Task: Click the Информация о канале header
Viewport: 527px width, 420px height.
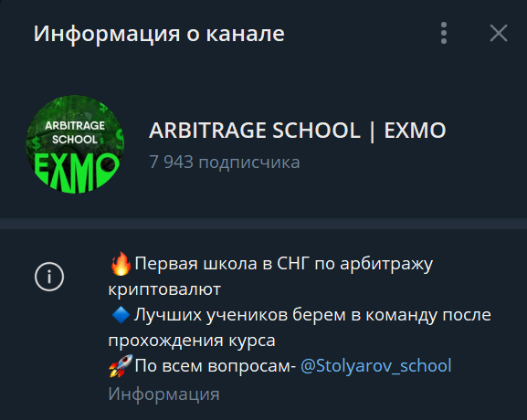Action: pyautogui.click(x=159, y=34)
